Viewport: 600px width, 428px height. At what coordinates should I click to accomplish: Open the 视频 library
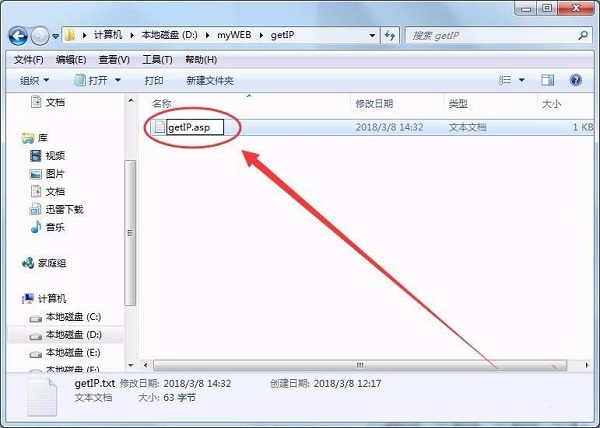click(55, 156)
